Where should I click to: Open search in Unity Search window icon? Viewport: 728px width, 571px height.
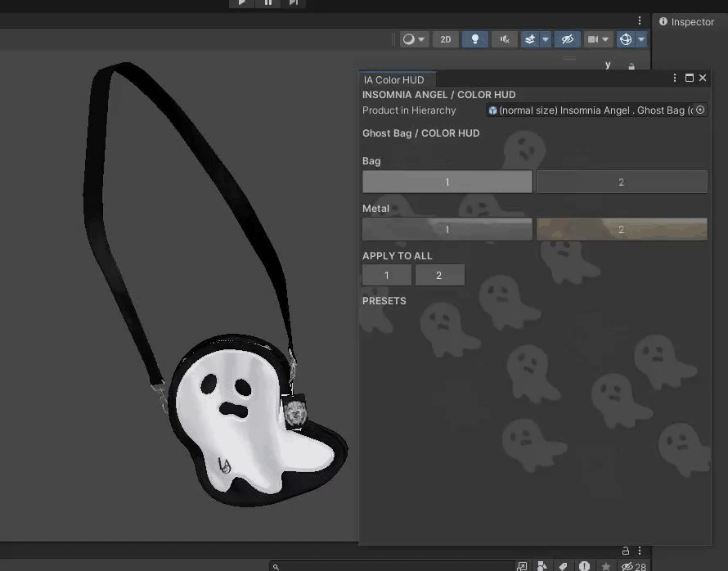[x=522, y=566]
